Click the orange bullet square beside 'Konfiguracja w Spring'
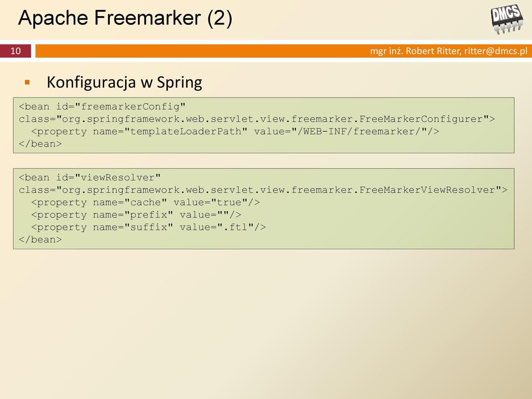532x399 pixels. click(x=28, y=82)
